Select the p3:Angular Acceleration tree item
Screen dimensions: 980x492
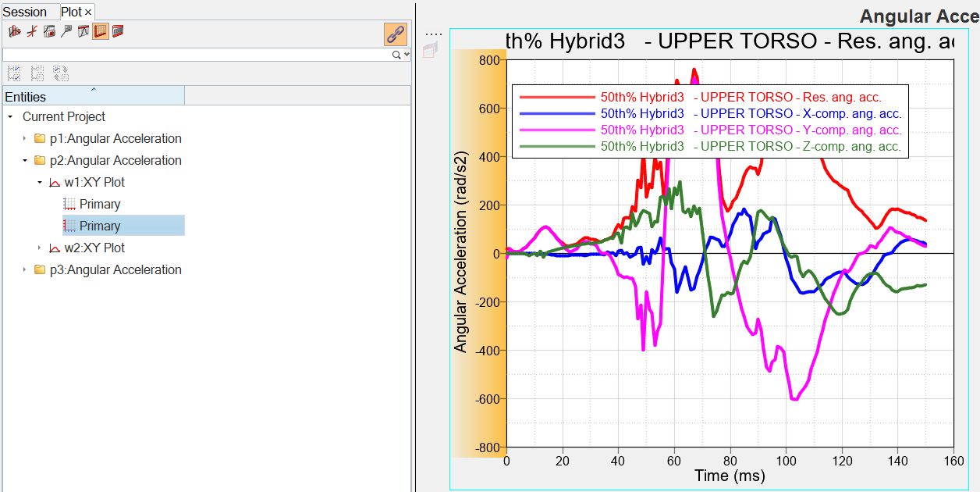click(x=115, y=270)
